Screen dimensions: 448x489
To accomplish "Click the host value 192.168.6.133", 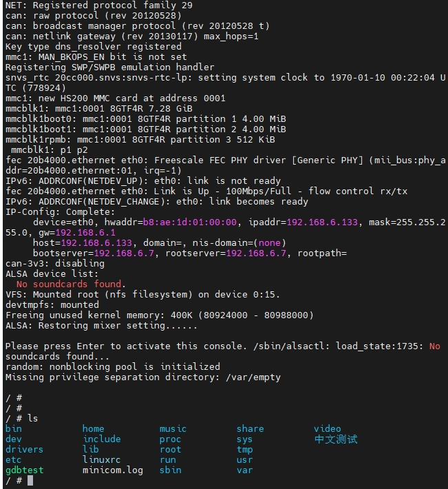I will [x=96, y=243].
